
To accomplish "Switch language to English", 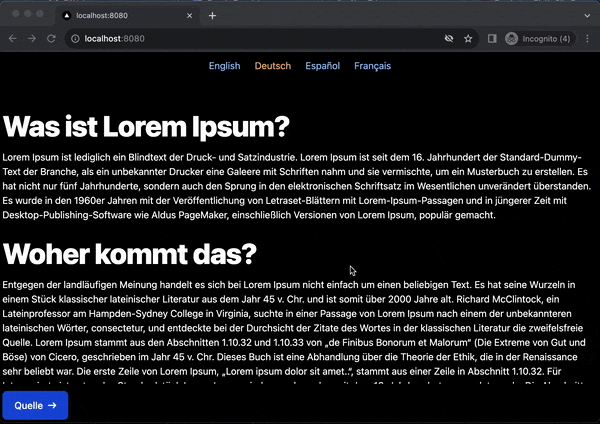I will pos(224,67).
